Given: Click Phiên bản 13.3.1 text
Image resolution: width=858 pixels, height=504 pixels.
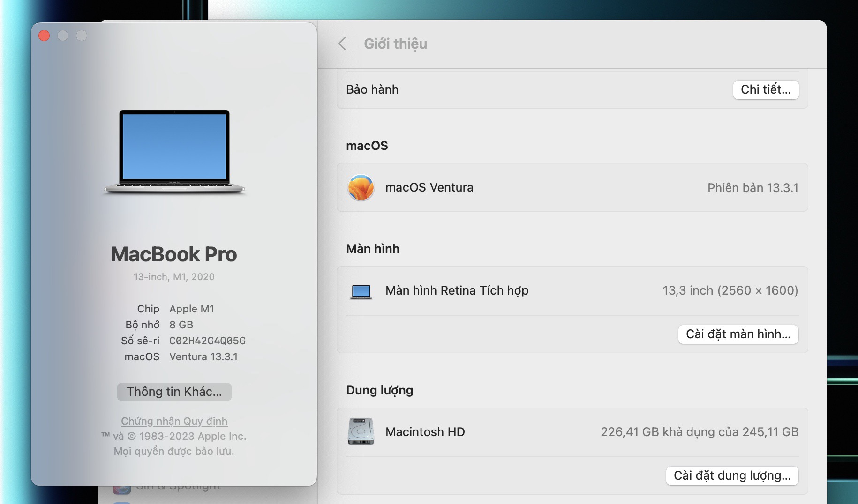Looking at the screenshot, I should 753,187.
